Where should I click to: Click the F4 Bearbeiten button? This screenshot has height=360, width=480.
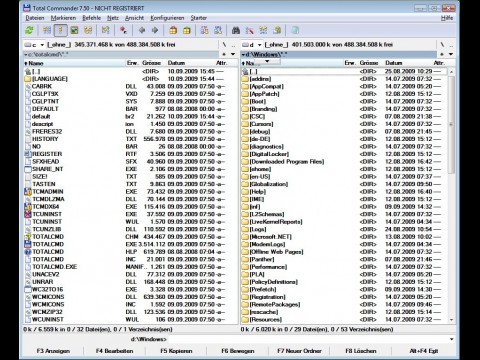(x=114, y=351)
